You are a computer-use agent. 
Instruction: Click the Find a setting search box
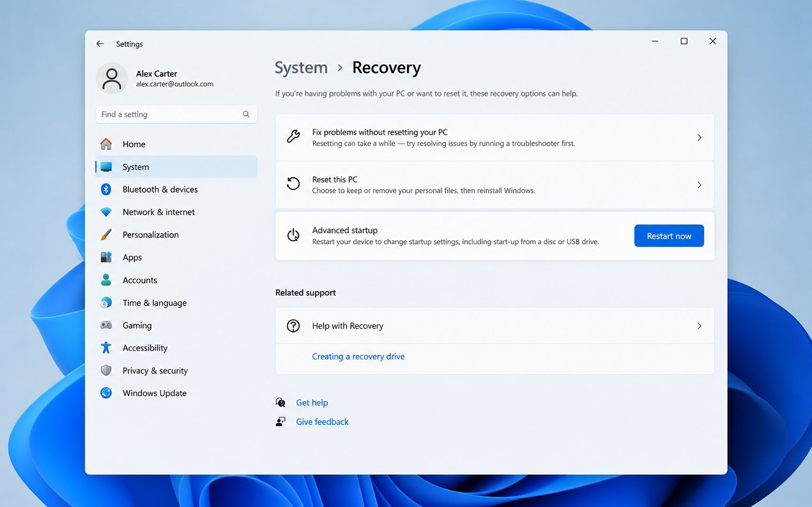pos(176,114)
